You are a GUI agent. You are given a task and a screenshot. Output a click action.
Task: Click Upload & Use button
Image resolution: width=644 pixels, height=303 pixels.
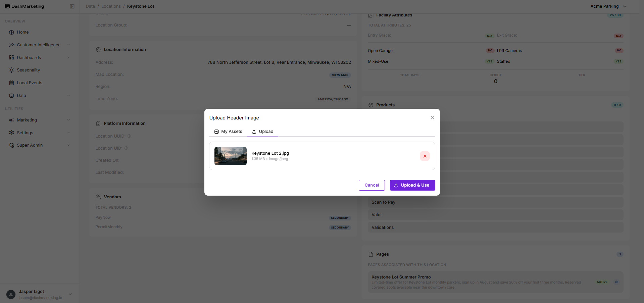tap(412, 185)
